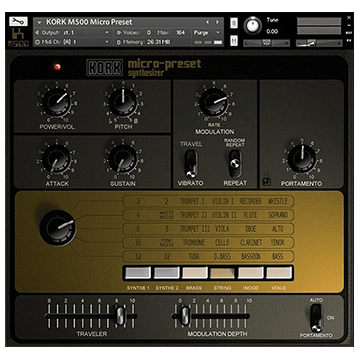
Task: Click the Tune value 0.00
Action: 272,32
